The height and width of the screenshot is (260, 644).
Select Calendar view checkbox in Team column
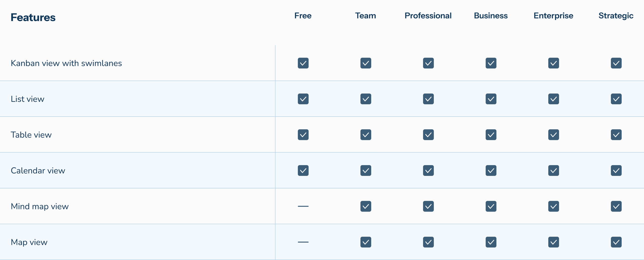(366, 170)
